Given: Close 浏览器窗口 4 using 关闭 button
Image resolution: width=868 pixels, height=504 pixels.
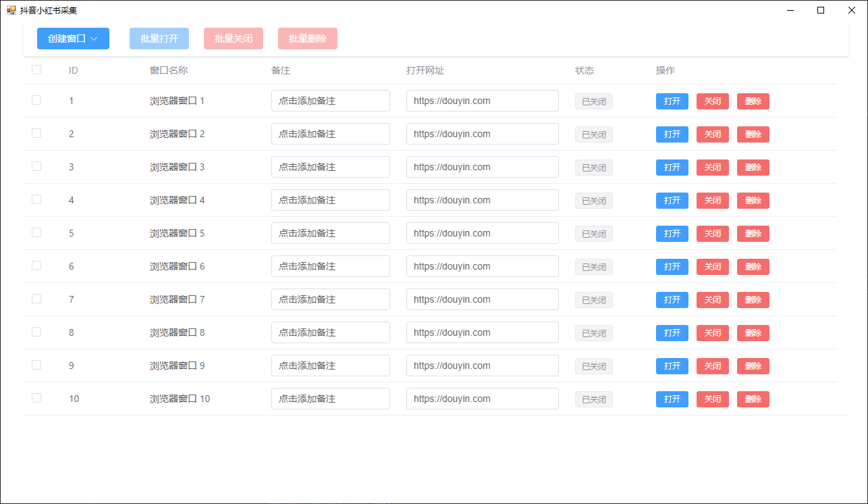Looking at the screenshot, I should [x=713, y=201].
